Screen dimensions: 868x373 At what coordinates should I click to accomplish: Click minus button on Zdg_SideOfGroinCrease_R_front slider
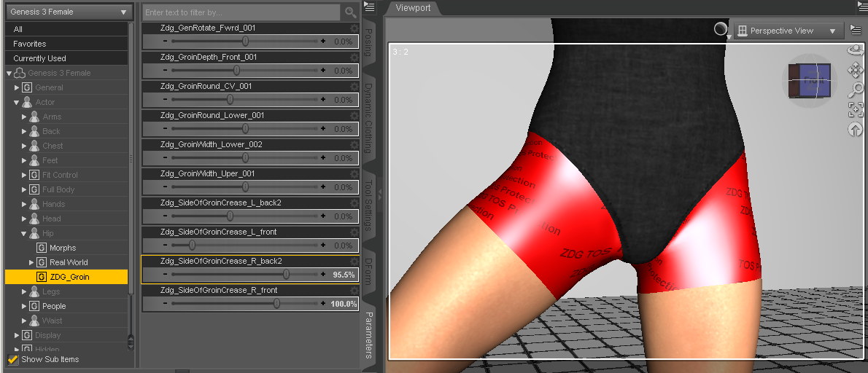165,303
